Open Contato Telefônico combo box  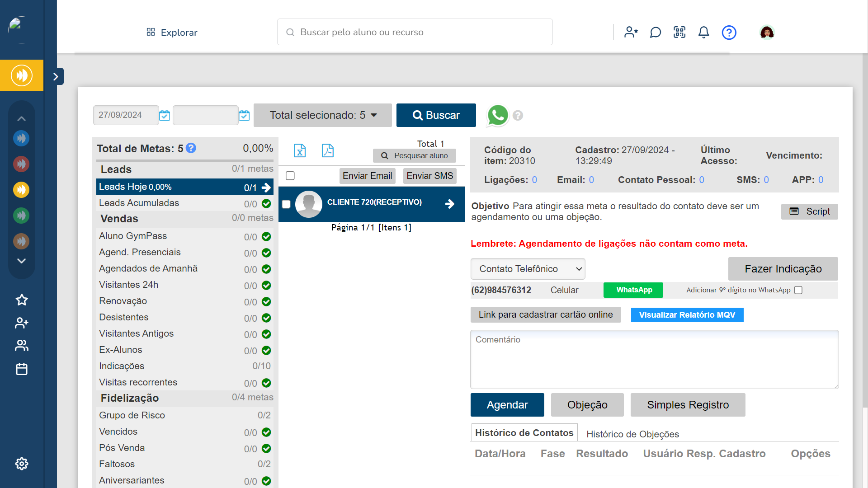click(528, 269)
